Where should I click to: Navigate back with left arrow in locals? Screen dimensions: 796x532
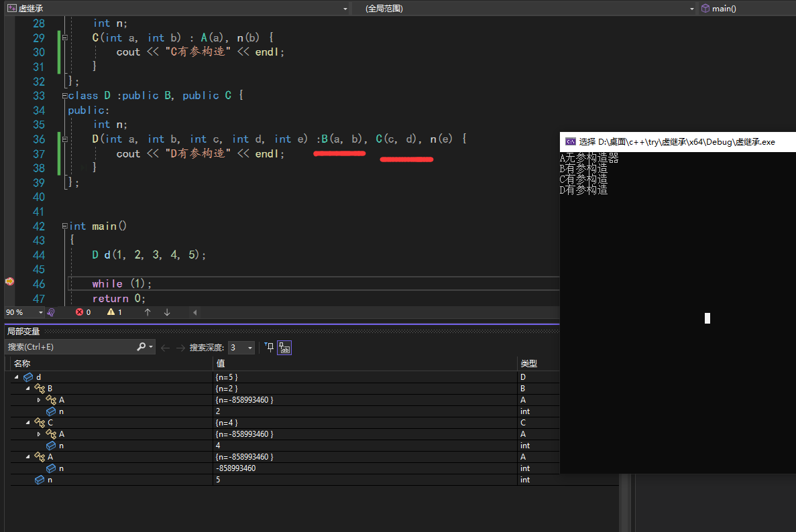pos(165,347)
